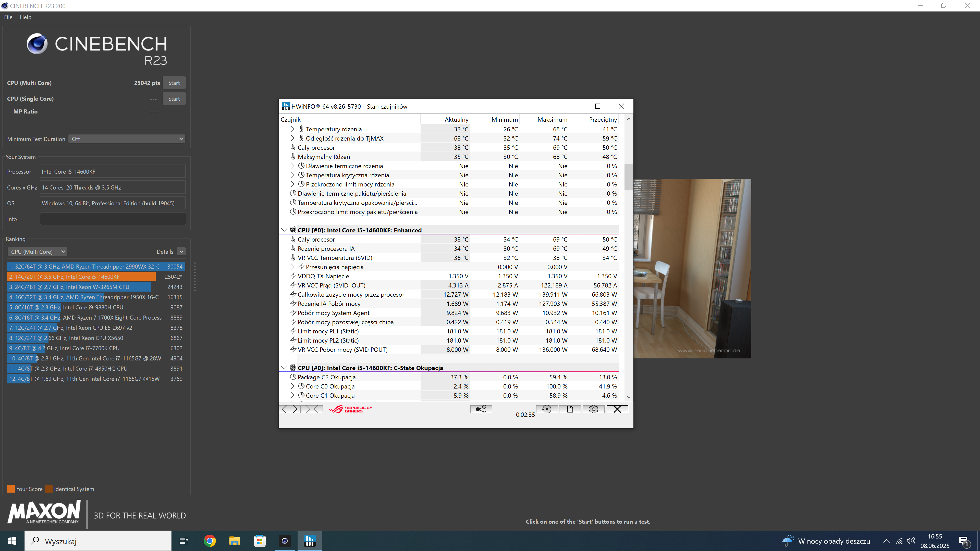Click HWiNFO reset clock button
Image resolution: width=980 pixels, height=551 pixels.
coord(547,409)
